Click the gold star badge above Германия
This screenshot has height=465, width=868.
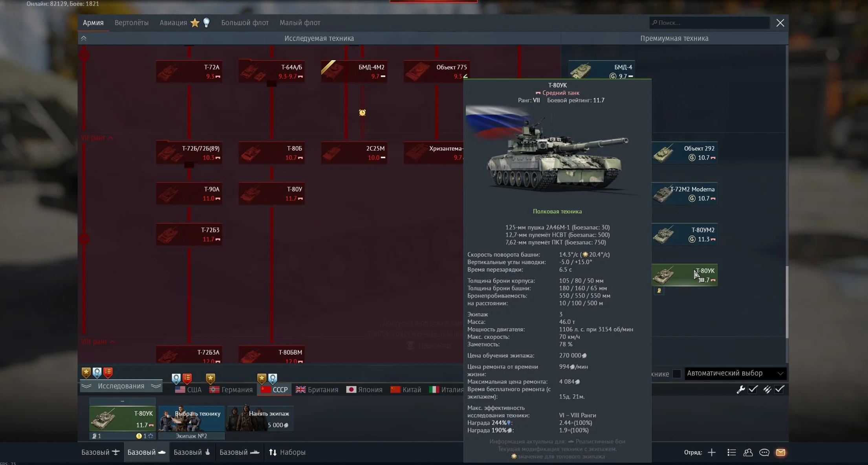click(x=211, y=379)
